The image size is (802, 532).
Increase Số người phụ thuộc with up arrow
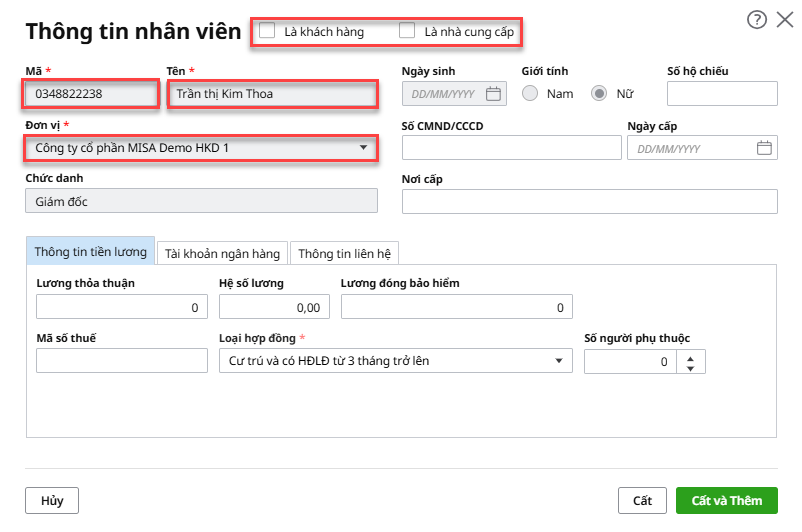(690, 356)
